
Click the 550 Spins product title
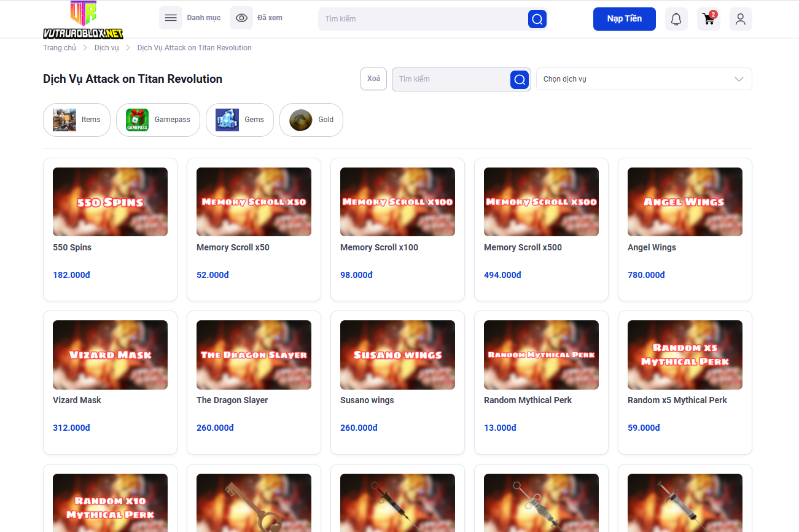pos(72,247)
